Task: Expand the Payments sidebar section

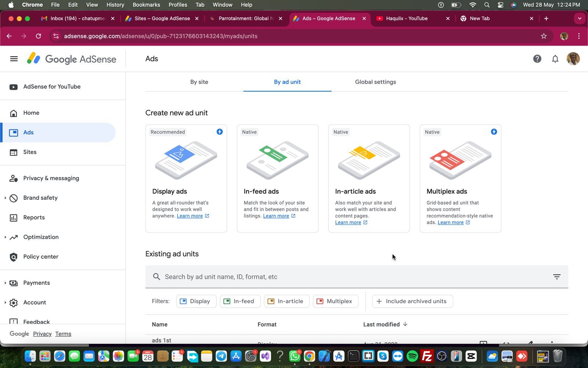Action: click(x=6, y=283)
